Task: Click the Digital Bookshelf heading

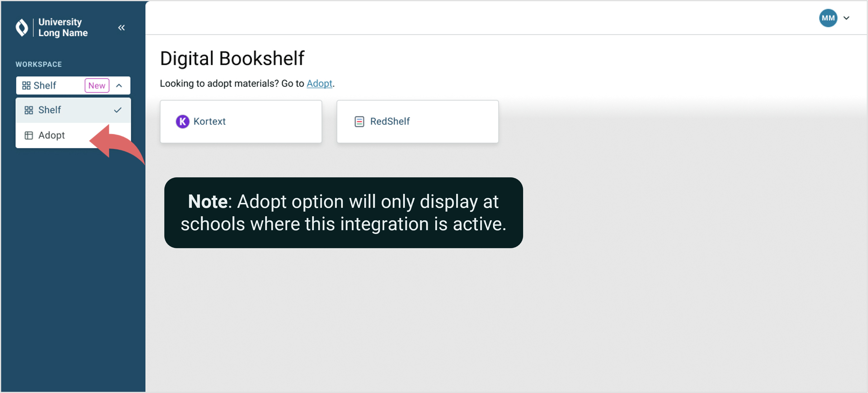Action: coord(232,58)
